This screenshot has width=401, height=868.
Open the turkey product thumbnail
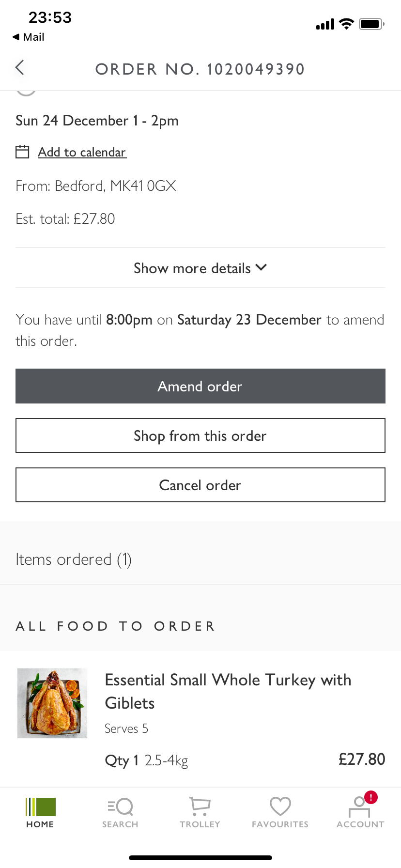(52, 703)
